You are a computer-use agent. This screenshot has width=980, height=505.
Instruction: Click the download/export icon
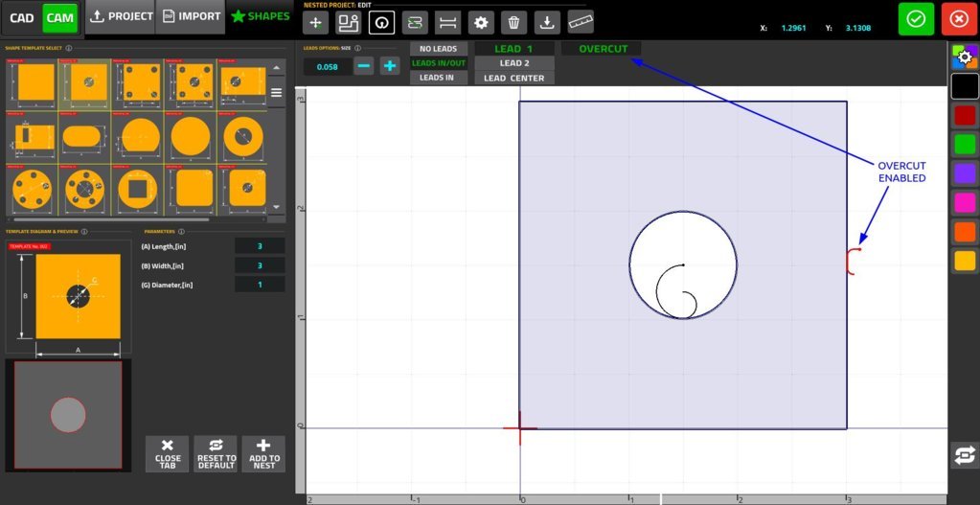click(547, 22)
